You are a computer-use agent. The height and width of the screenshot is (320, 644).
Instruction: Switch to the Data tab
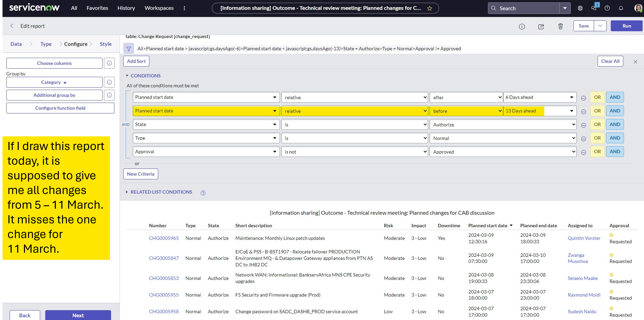click(x=16, y=44)
